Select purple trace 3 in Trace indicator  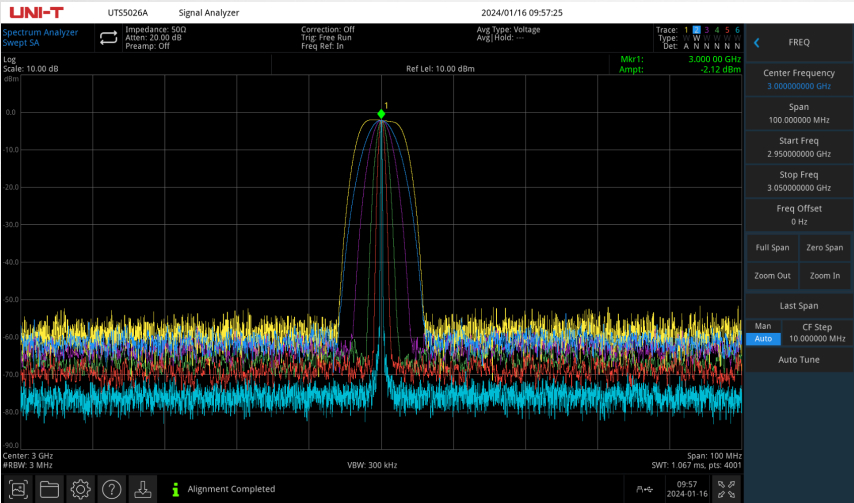pos(707,30)
